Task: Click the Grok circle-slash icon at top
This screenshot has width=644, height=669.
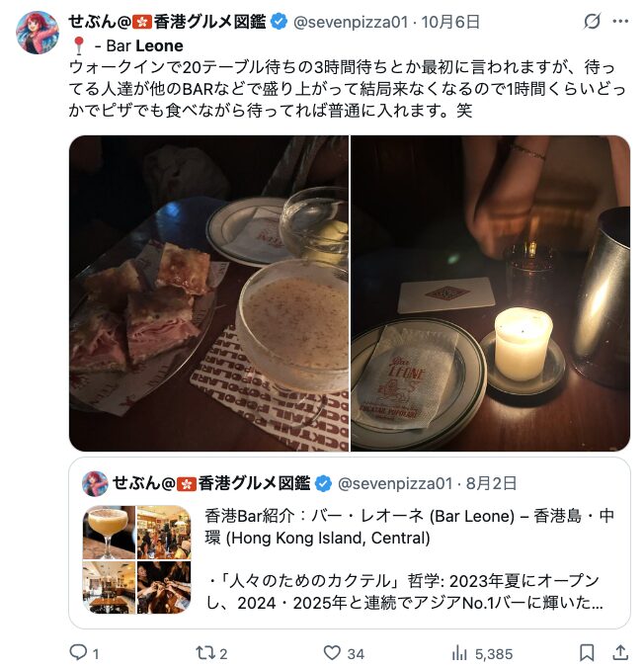Action: click(x=592, y=21)
